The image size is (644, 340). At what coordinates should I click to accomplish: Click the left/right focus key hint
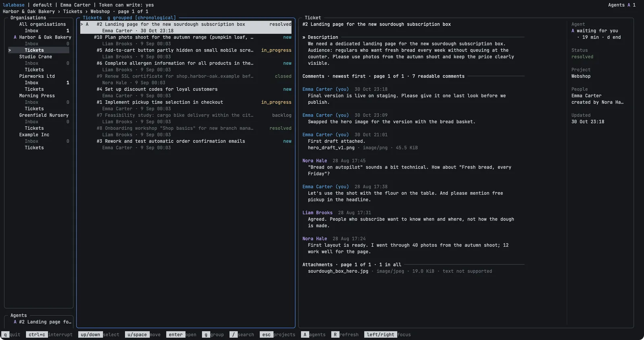(x=387, y=334)
